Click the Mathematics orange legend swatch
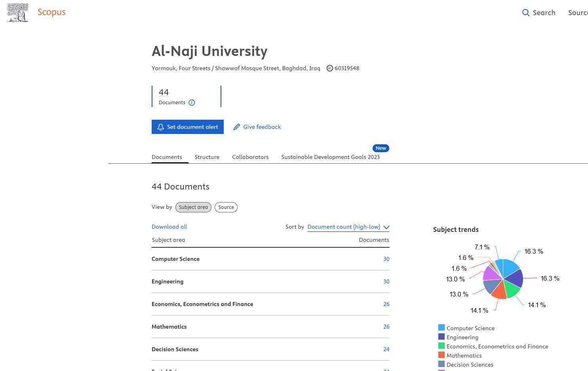 [x=441, y=355]
